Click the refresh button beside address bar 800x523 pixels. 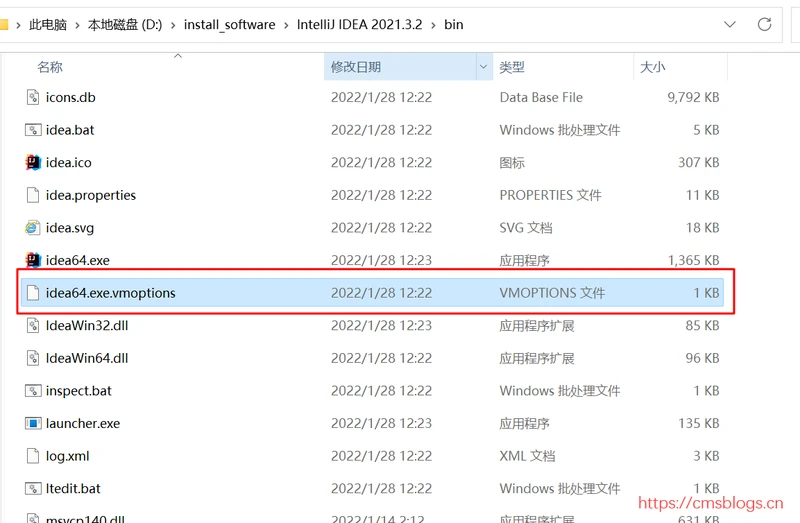click(x=765, y=24)
